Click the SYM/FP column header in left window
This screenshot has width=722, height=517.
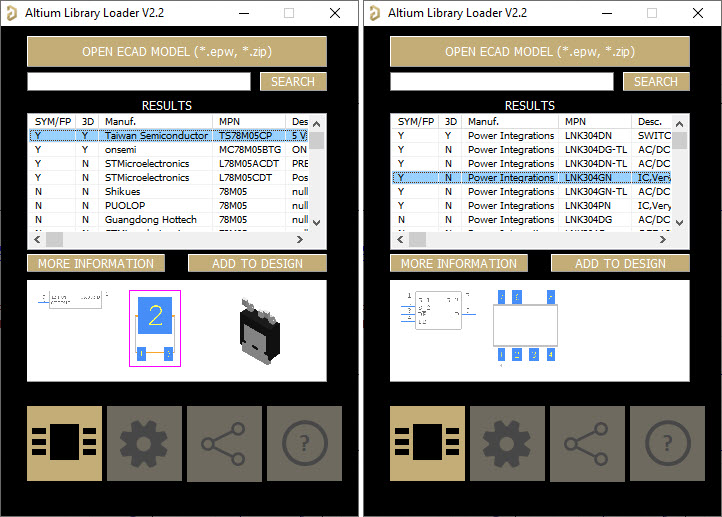click(52, 122)
